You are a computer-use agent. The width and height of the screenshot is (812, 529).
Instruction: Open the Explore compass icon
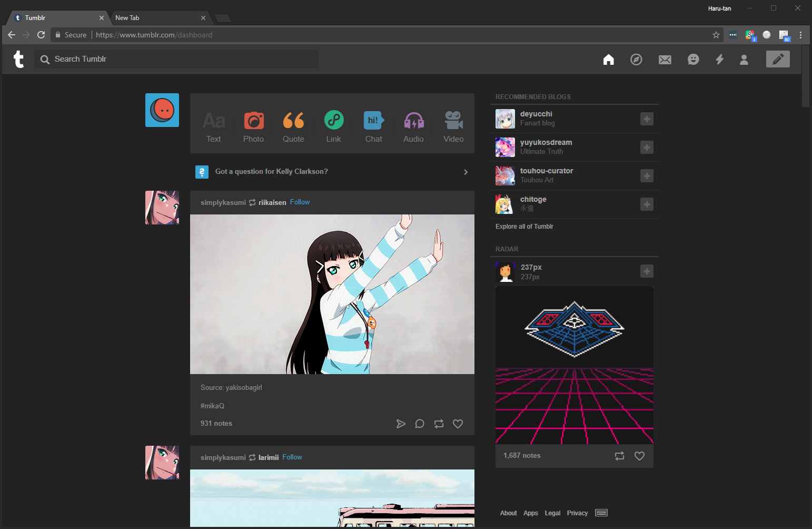[x=636, y=60]
